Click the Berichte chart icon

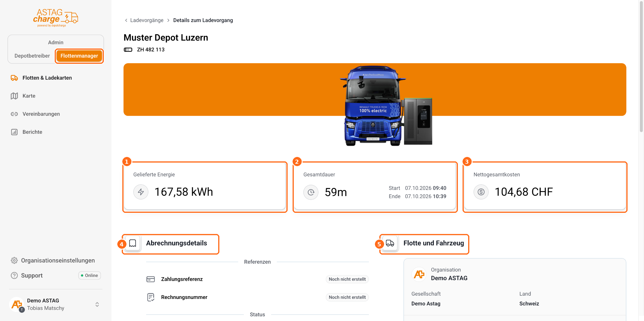coord(14,132)
